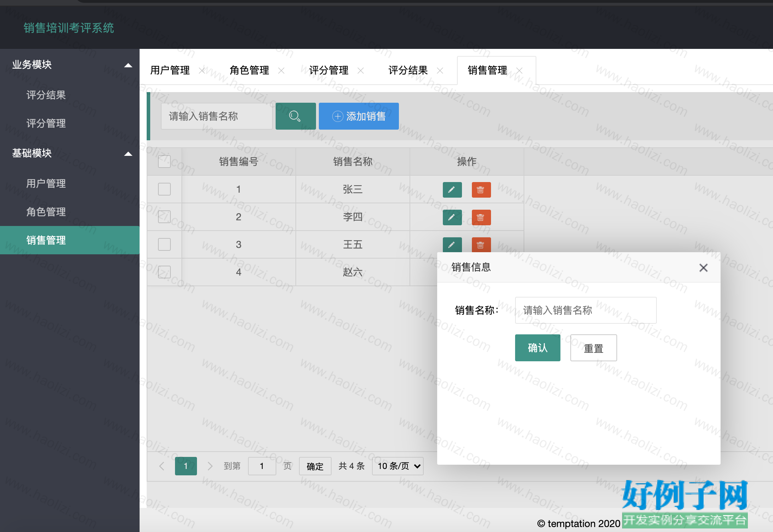Toggle the select-all header checkbox
The width and height of the screenshot is (773, 532).
[164, 162]
